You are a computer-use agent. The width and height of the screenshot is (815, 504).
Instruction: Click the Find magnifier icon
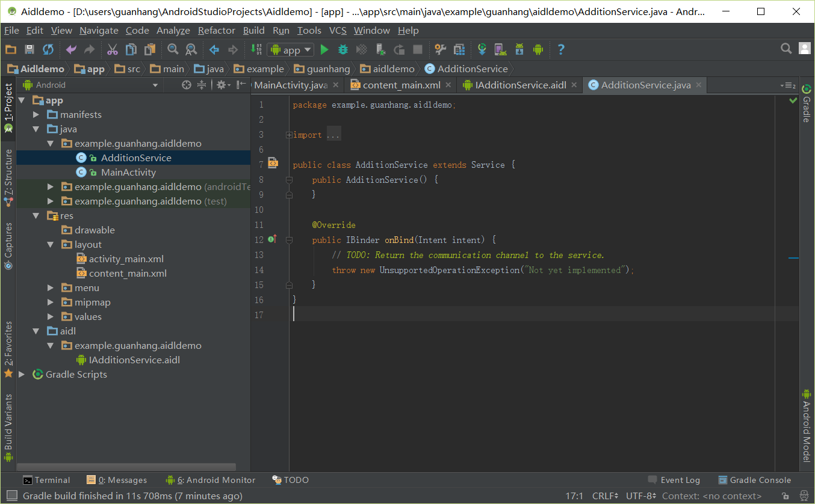(173, 49)
